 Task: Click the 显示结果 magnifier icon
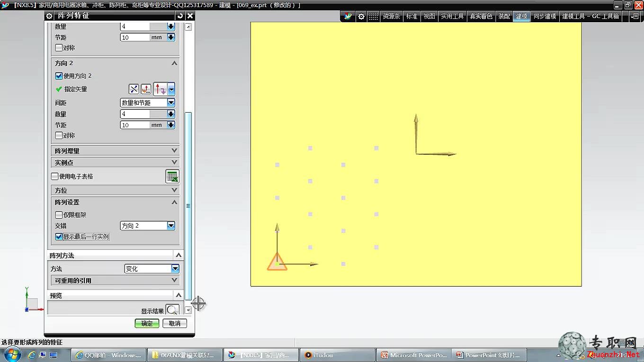coord(173,310)
